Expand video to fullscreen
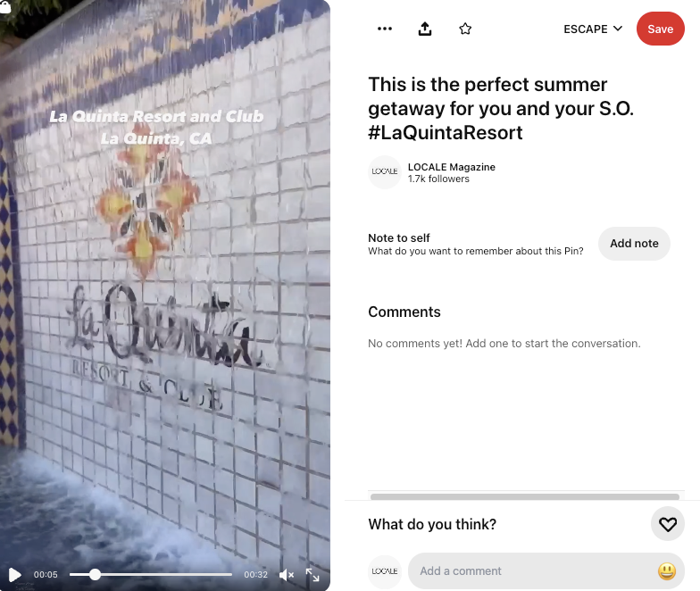Screen dimensions: 700x591 (x=312, y=575)
